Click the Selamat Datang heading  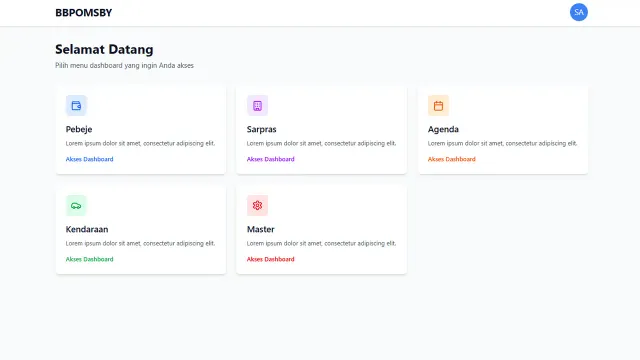coord(104,49)
